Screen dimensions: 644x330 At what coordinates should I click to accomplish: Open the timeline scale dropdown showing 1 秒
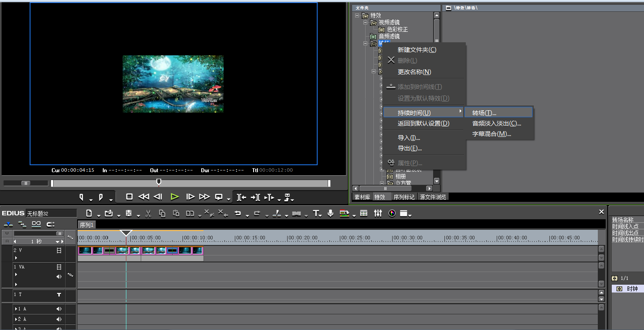38,242
